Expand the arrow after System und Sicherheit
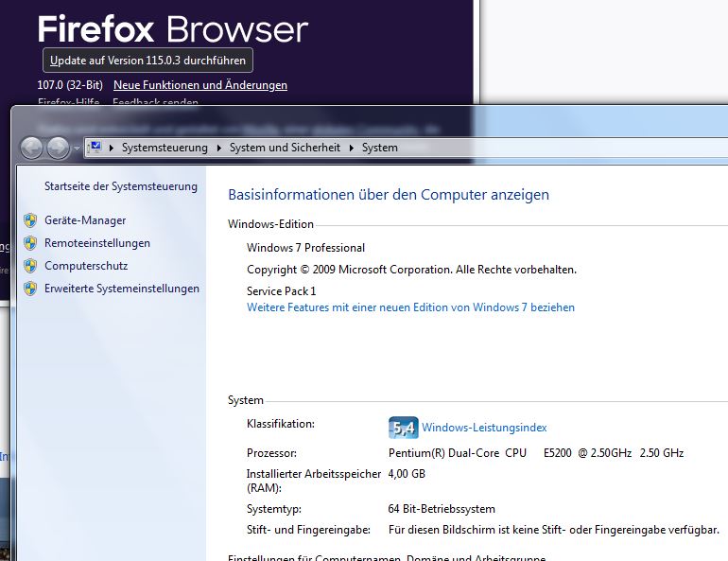The image size is (728, 561). 352,148
